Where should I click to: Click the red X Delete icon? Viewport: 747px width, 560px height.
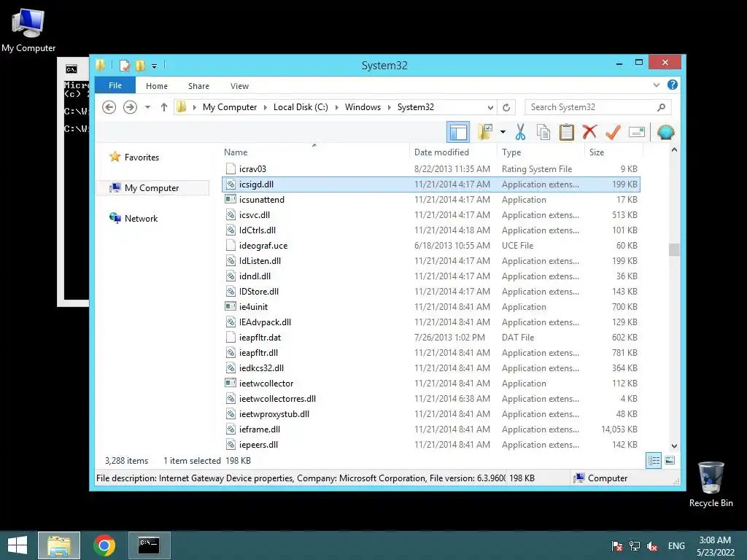[589, 132]
